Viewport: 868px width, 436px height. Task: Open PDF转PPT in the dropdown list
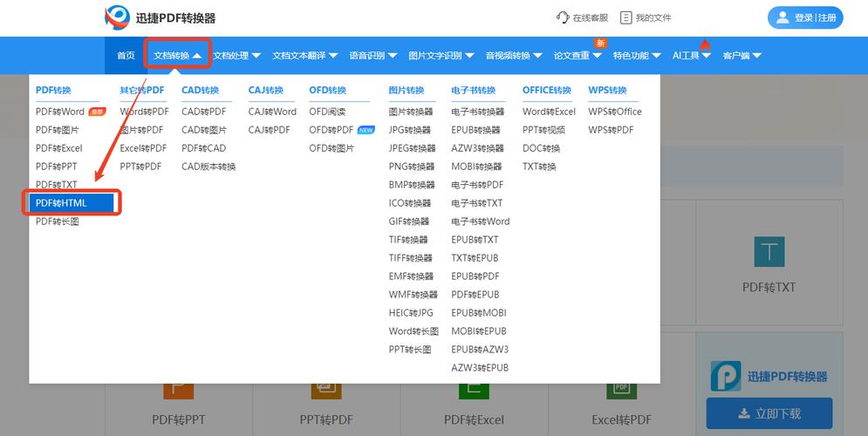click(57, 166)
